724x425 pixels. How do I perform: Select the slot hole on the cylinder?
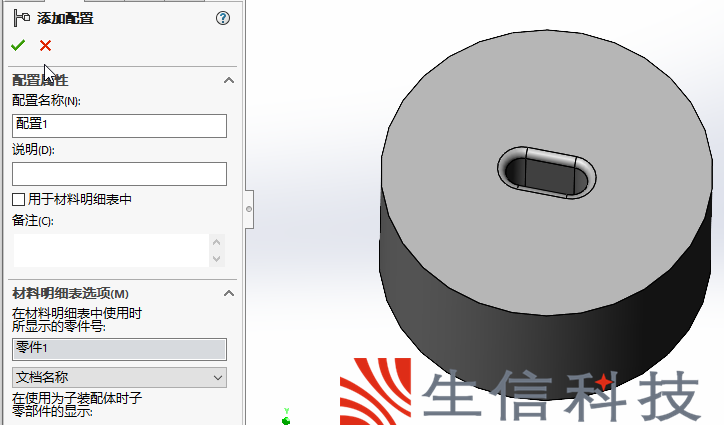pos(546,173)
